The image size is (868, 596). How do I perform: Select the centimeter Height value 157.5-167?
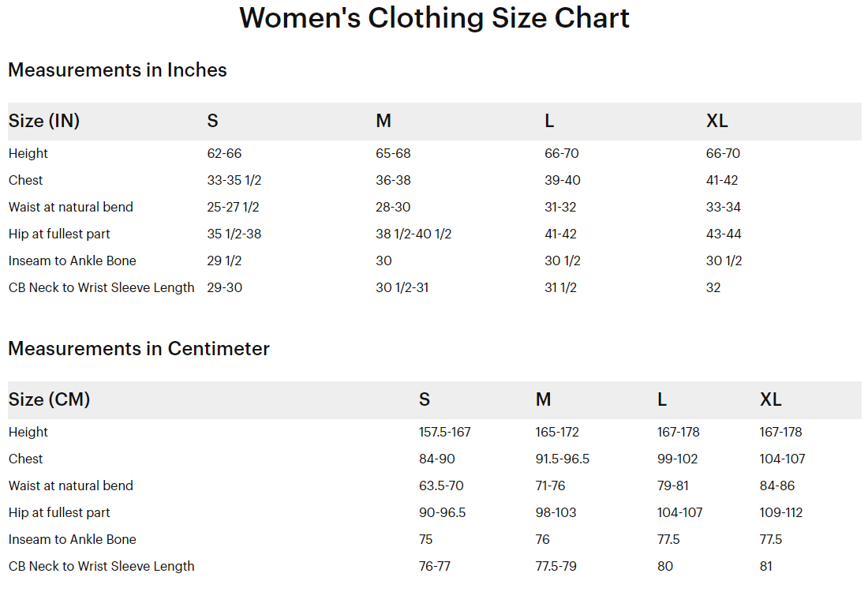click(444, 433)
